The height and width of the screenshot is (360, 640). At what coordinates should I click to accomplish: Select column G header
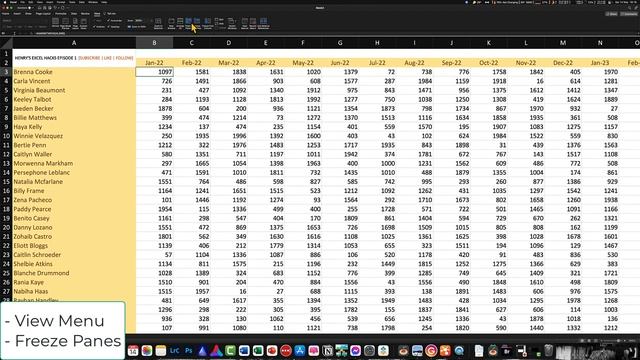(340, 42)
